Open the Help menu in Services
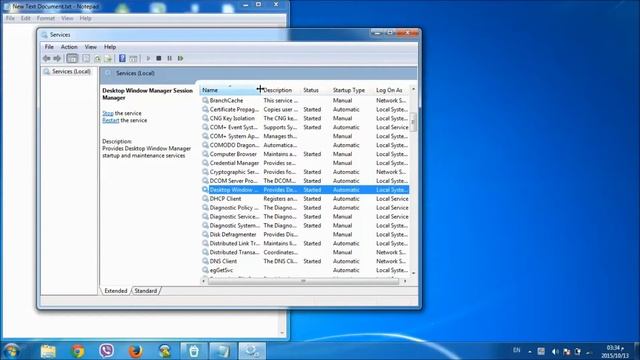 [x=110, y=47]
